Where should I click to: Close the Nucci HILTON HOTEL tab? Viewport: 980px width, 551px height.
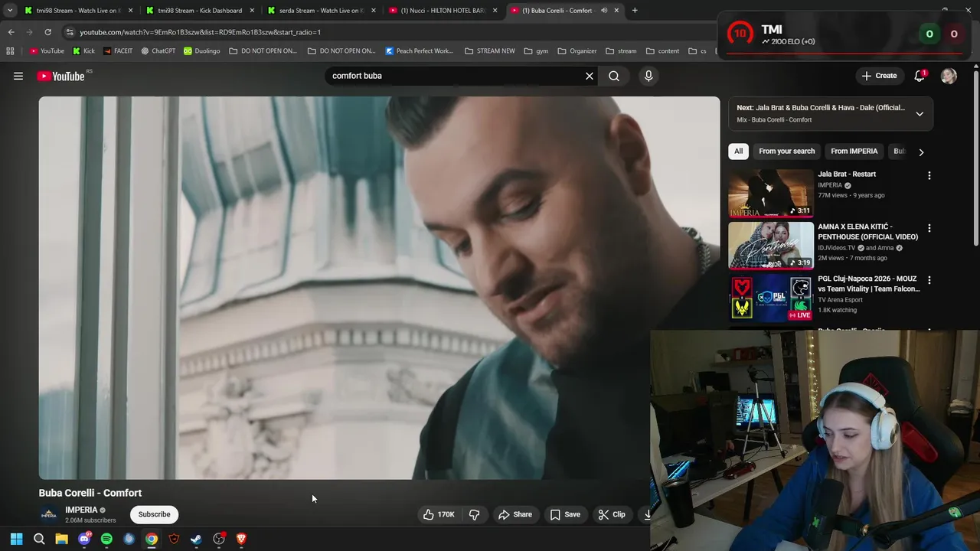[495, 11]
